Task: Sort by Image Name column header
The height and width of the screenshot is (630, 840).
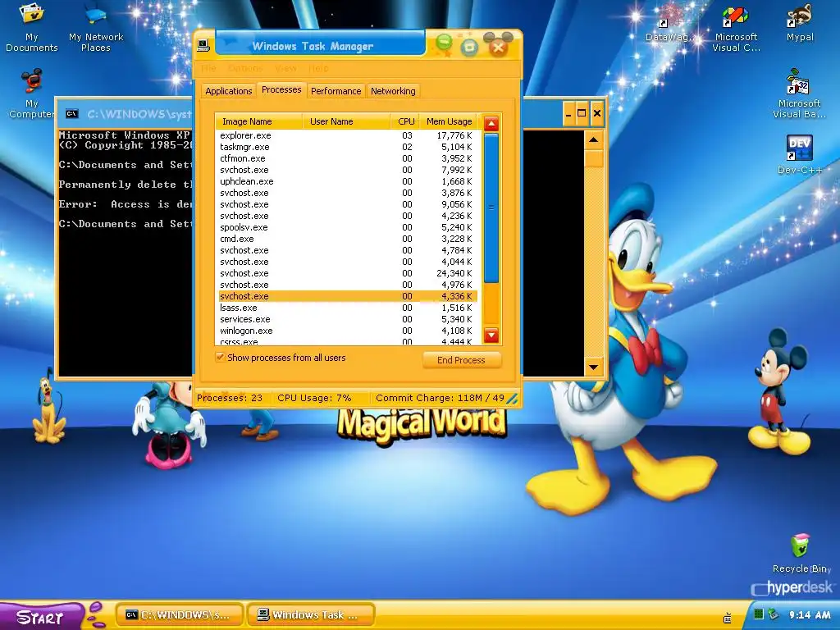Action: coord(259,121)
